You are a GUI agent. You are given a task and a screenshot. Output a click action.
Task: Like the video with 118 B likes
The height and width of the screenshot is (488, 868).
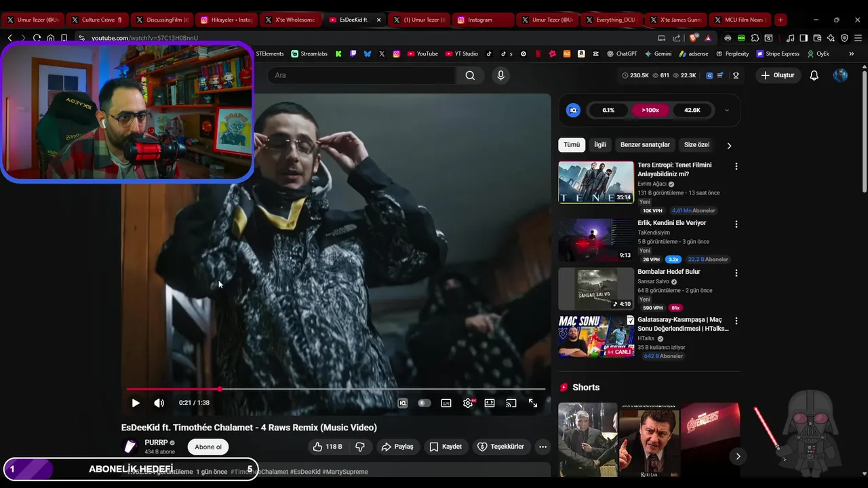(327, 447)
